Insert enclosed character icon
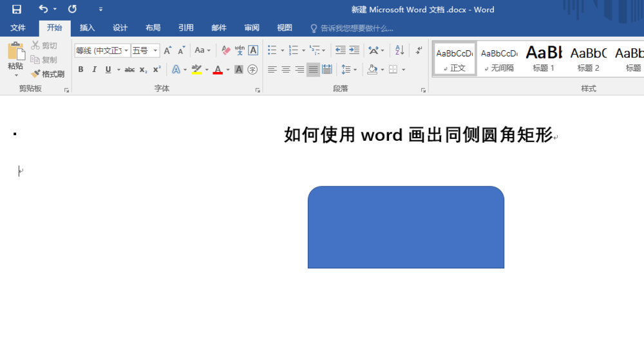The image size is (644, 346). [x=252, y=69]
